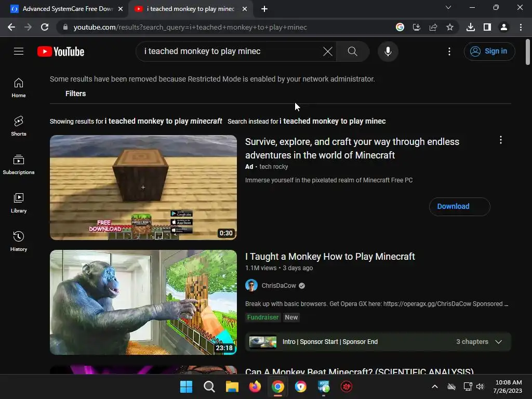Open the Minecraft ad title

click(352, 148)
